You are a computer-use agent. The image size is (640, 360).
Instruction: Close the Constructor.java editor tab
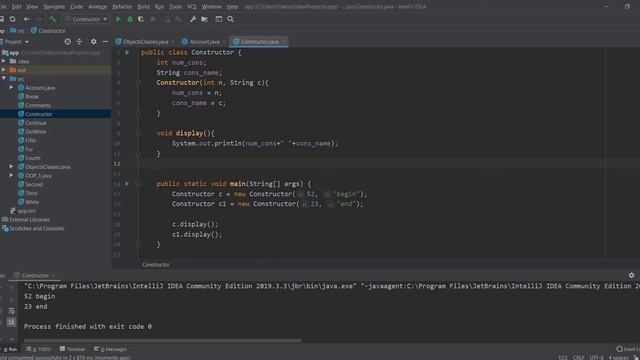tap(284, 42)
